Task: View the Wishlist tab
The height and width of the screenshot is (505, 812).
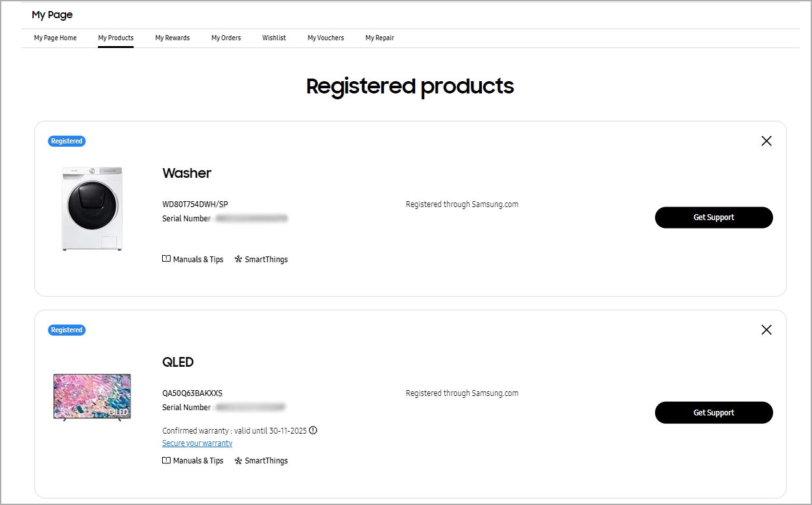Action: [274, 38]
